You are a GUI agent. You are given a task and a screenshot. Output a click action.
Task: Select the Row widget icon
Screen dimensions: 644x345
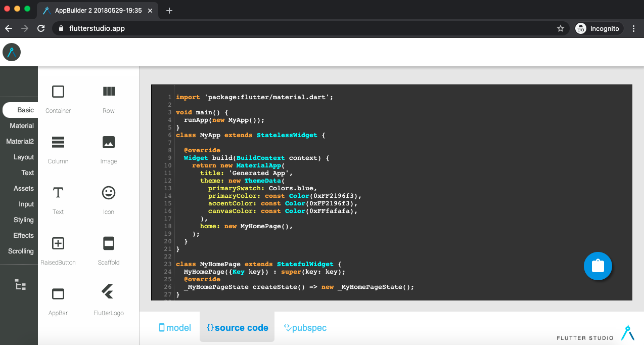coord(108,91)
